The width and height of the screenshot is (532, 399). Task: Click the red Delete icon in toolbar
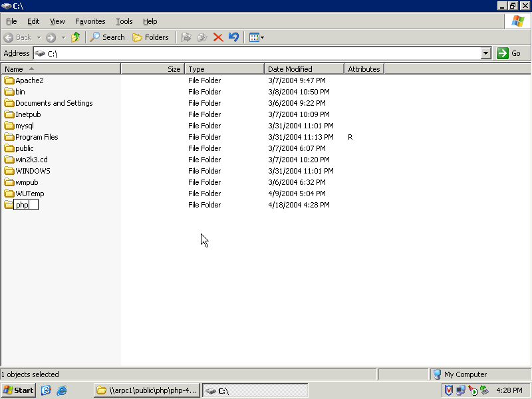tap(218, 37)
